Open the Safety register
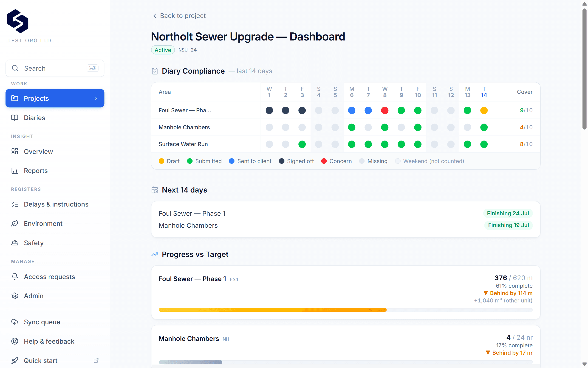The image size is (588, 368). coord(55,243)
